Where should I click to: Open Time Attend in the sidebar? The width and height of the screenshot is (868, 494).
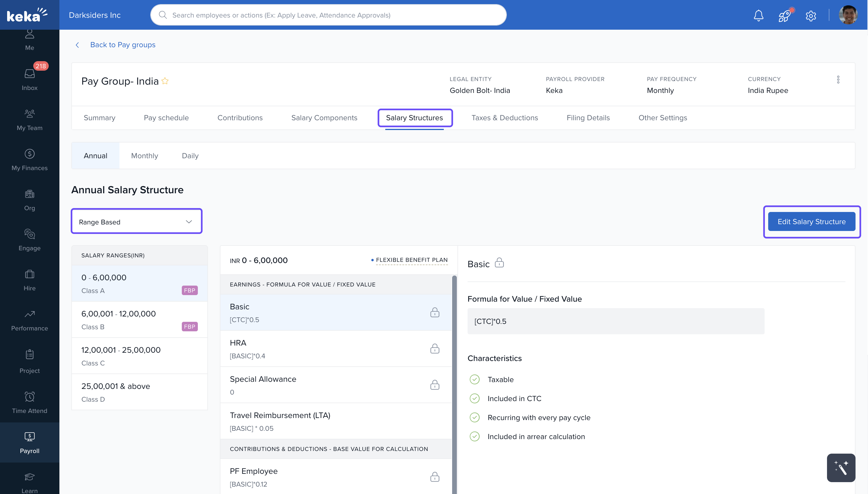pyautogui.click(x=29, y=402)
